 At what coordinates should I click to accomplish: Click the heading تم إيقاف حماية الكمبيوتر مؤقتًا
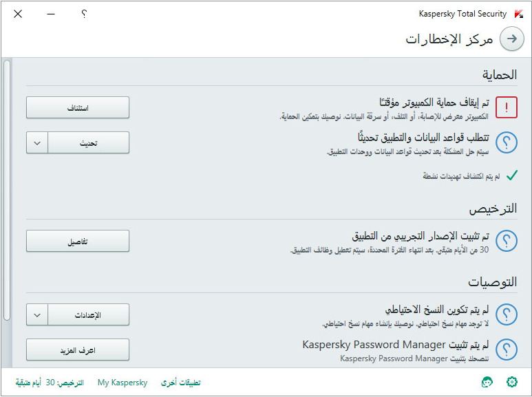pyautogui.click(x=434, y=102)
